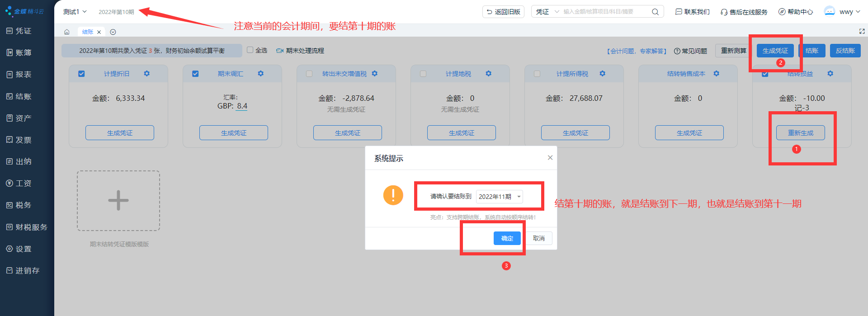Toggle the 全选 checkbox
The height and width of the screenshot is (316, 868).
pos(250,50)
